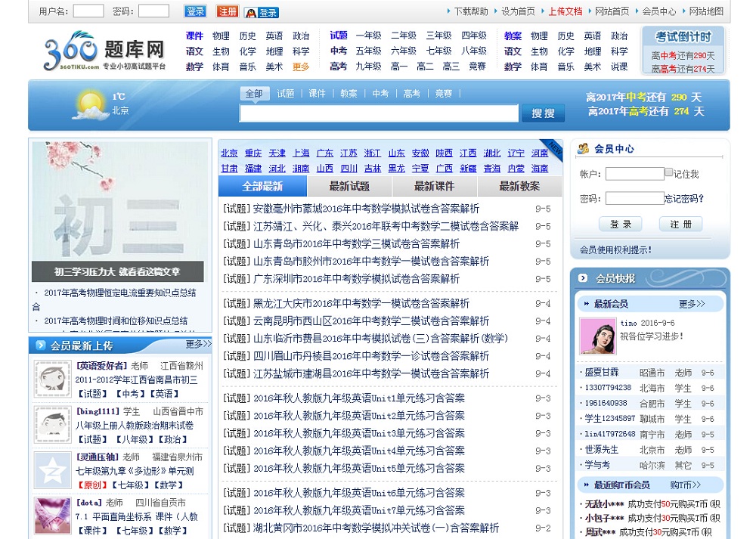The width and height of the screenshot is (756, 539).
Task: Open the 网站地图 link
Action: pyautogui.click(x=706, y=11)
